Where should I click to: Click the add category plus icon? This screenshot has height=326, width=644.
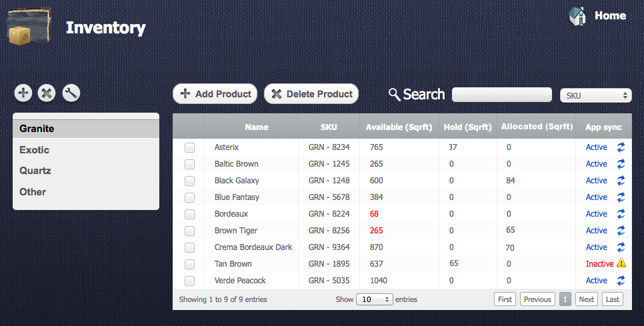[23, 93]
